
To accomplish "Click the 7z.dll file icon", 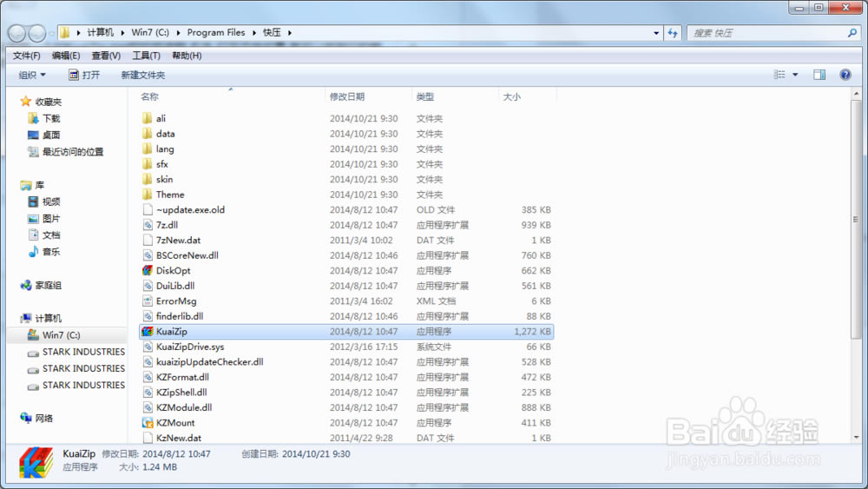I will coord(148,225).
